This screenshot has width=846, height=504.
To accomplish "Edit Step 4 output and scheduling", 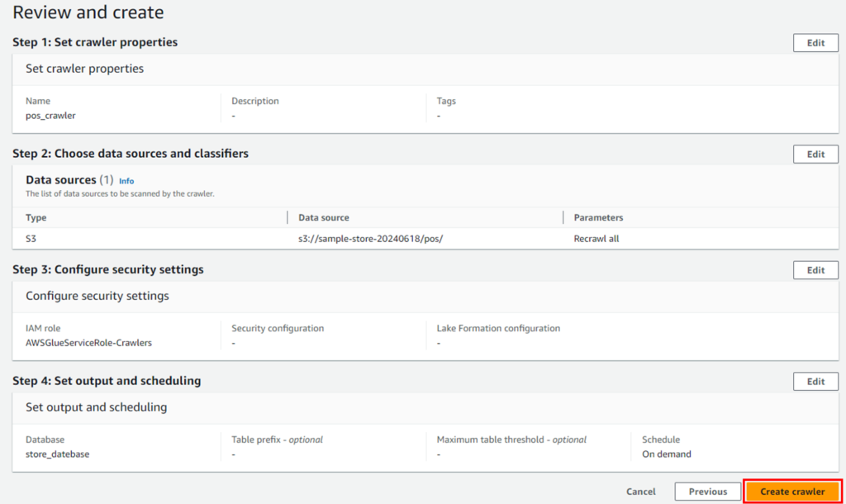I will point(815,382).
